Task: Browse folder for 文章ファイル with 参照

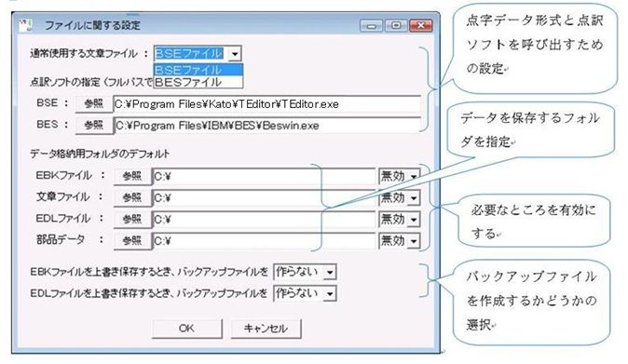Action: [132, 197]
